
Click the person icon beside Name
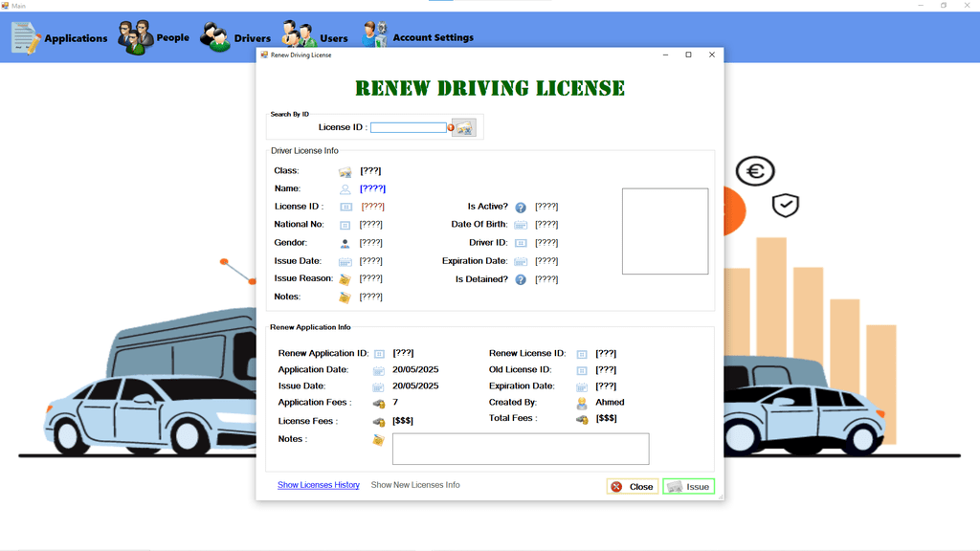[345, 189]
